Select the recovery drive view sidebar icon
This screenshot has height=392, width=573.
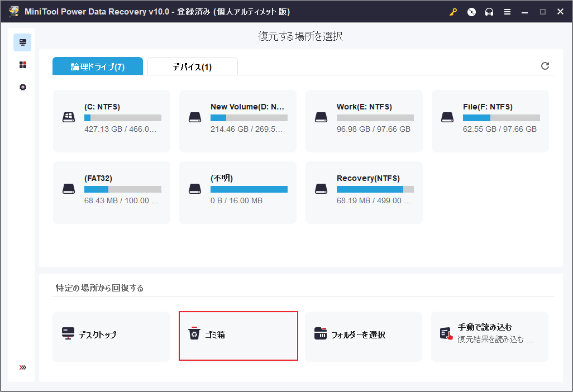[x=22, y=42]
